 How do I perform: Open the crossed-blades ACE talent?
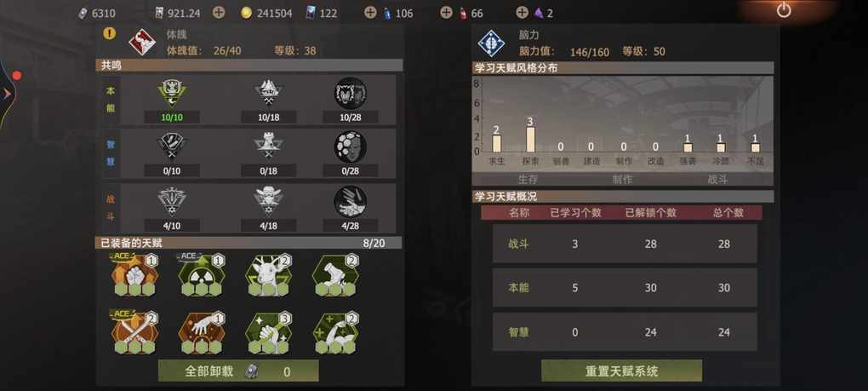click(134, 332)
